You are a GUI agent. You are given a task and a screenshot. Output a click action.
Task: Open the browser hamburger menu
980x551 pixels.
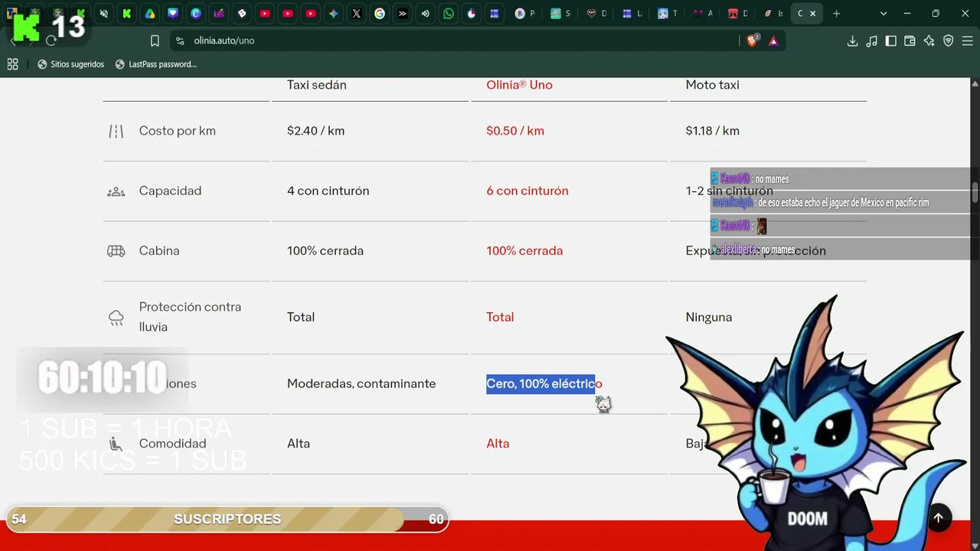967,41
